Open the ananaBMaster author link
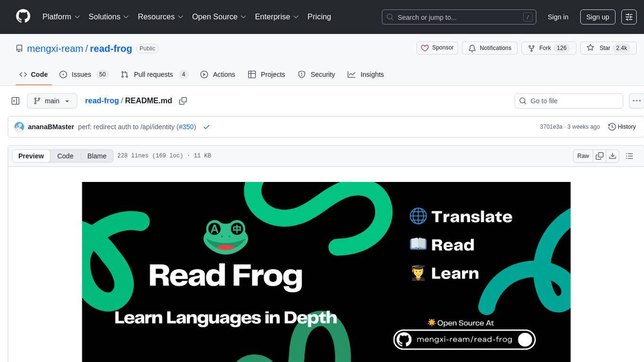The height and width of the screenshot is (362, 644). 51,127
